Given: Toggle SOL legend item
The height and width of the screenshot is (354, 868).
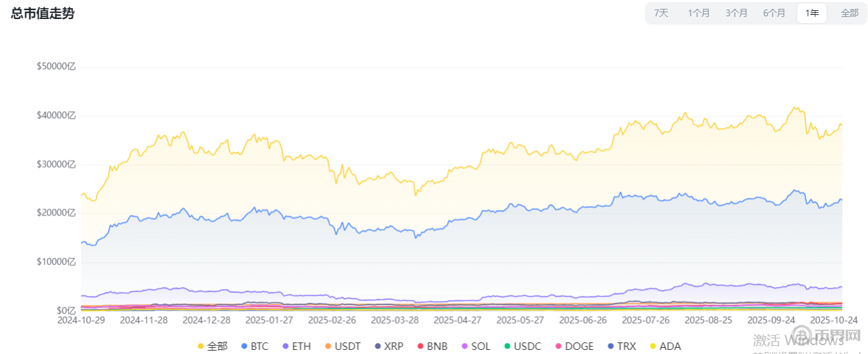Looking at the screenshot, I should click(x=476, y=346).
